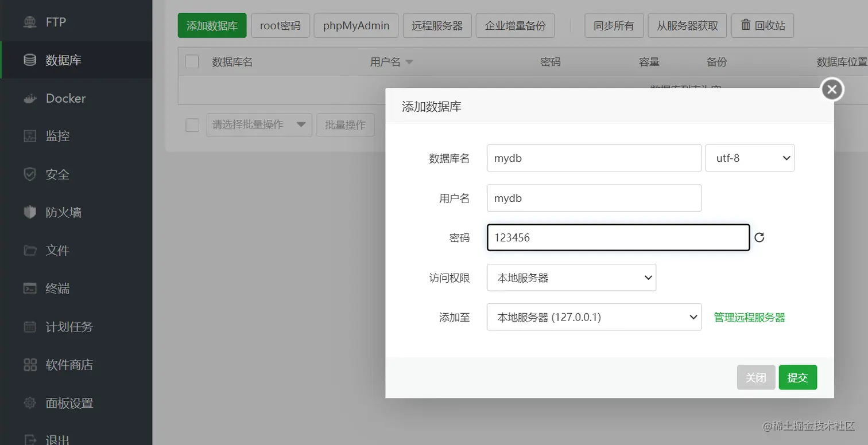The image size is (868, 445).
Task: Click the 容量 column header
Action: (x=649, y=62)
